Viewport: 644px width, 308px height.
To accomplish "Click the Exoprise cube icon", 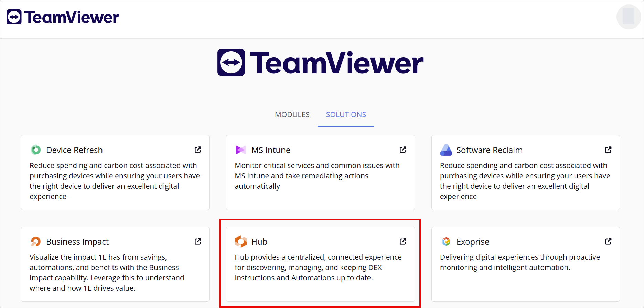I will coord(446,242).
